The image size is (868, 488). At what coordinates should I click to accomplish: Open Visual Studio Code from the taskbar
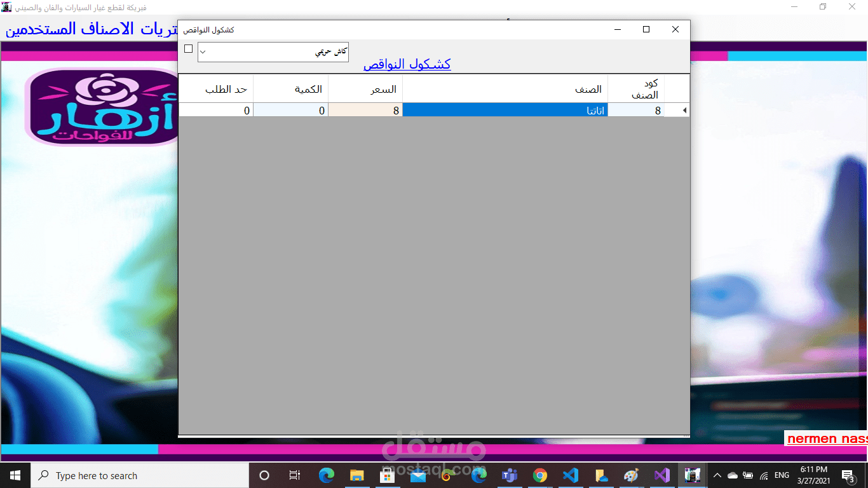click(x=571, y=475)
